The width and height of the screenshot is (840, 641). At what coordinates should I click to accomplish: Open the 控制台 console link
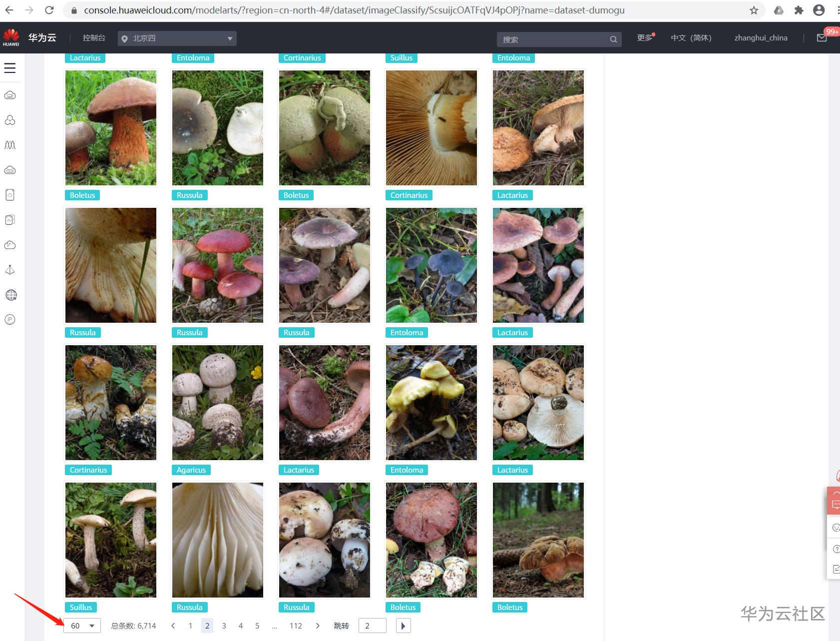click(94, 38)
